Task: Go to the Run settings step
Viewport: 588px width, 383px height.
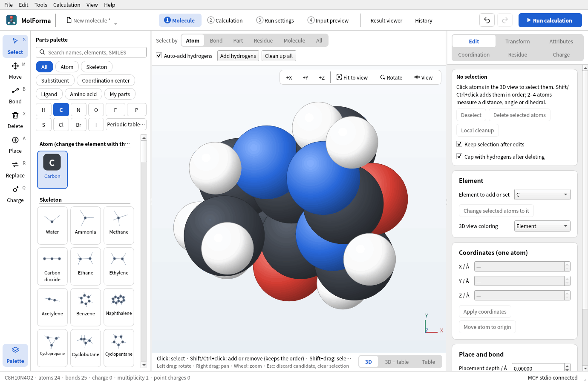Action: tap(275, 20)
